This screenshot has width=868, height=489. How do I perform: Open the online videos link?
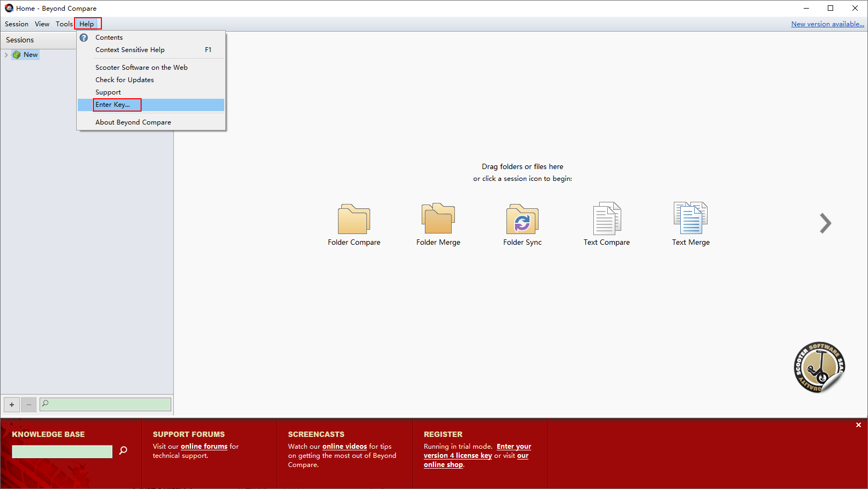(x=344, y=447)
